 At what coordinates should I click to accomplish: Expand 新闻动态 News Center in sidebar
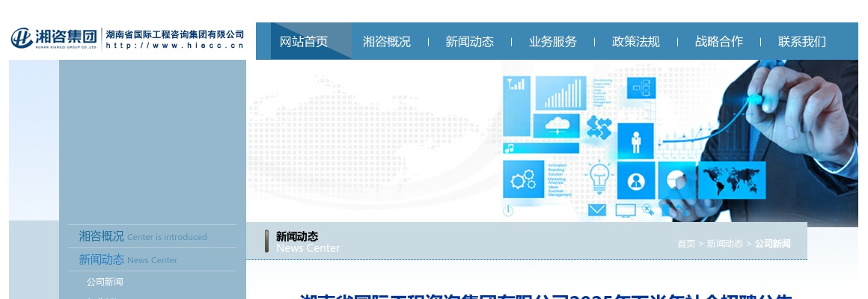(102, 259)
